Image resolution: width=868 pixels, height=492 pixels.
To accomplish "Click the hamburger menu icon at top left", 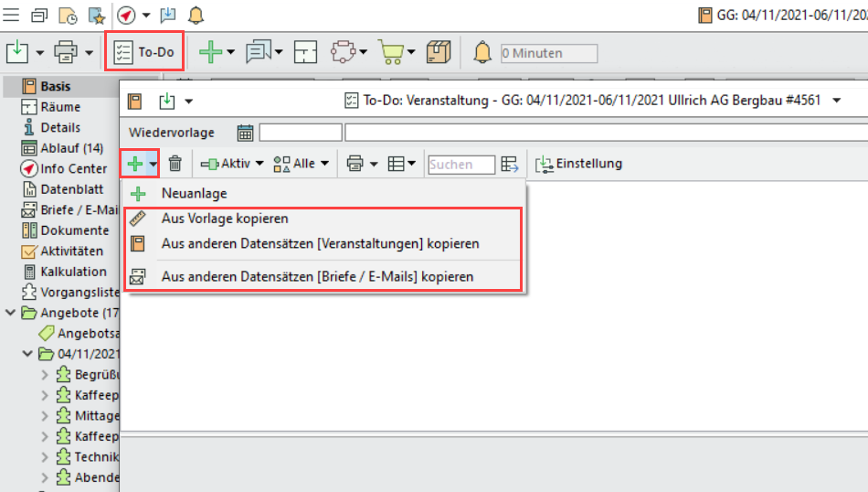I will [11, 15].
